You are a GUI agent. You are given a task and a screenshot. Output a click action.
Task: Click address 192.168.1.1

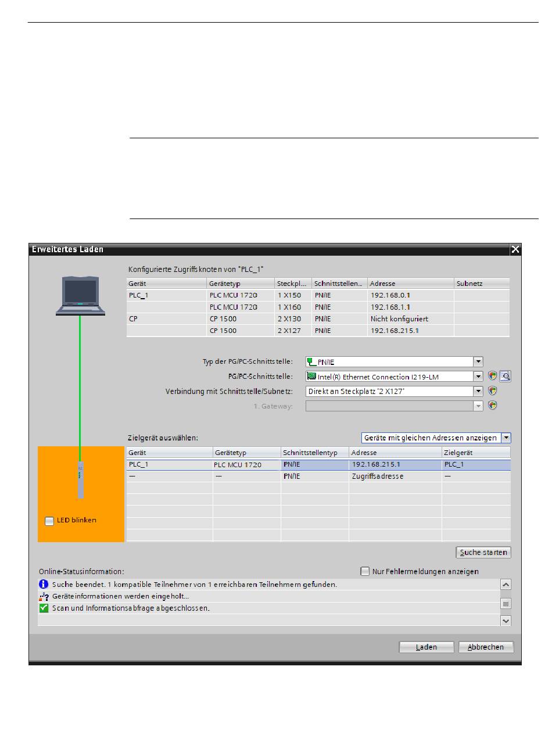pyautogui.click(x=390, y=307)
